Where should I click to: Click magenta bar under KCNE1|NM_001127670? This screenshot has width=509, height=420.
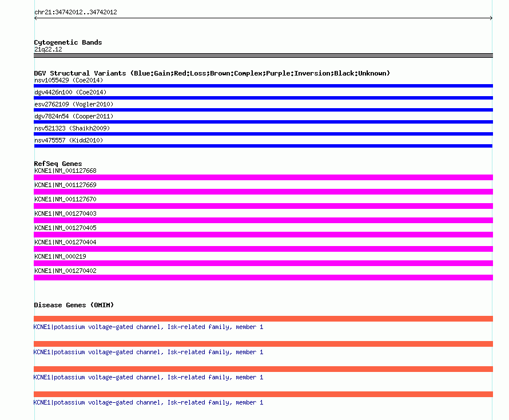(263, 206)
